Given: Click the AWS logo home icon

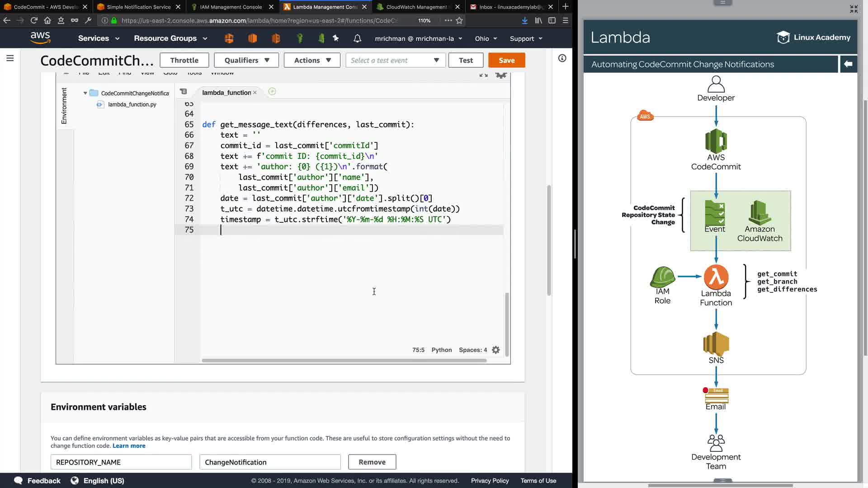Looking at the screenshot, I should tap(40, 38).
